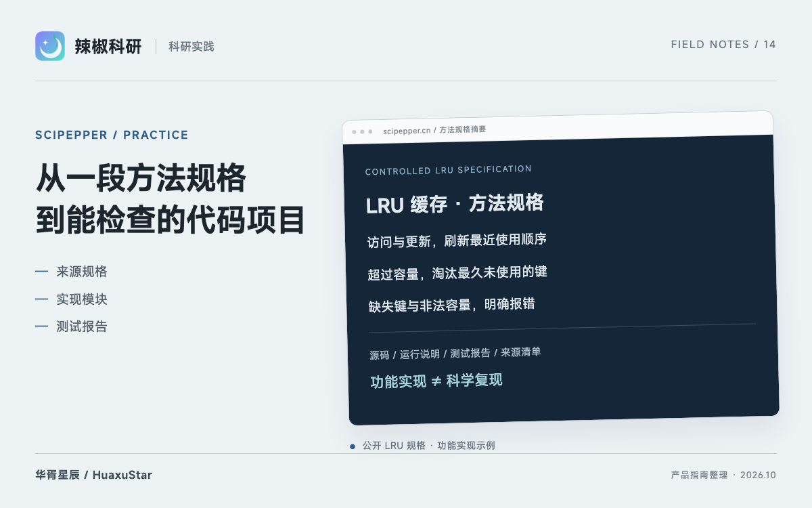
Task: Click the three window control dots in the mock browser
Action: tap(362, 131)
